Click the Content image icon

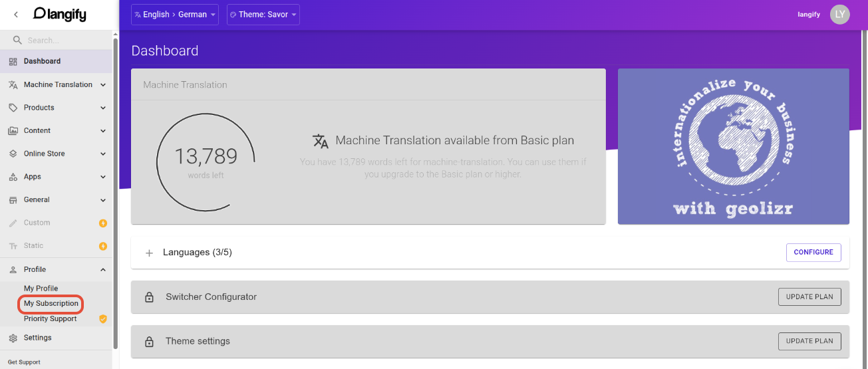click(x=13, y=131)
